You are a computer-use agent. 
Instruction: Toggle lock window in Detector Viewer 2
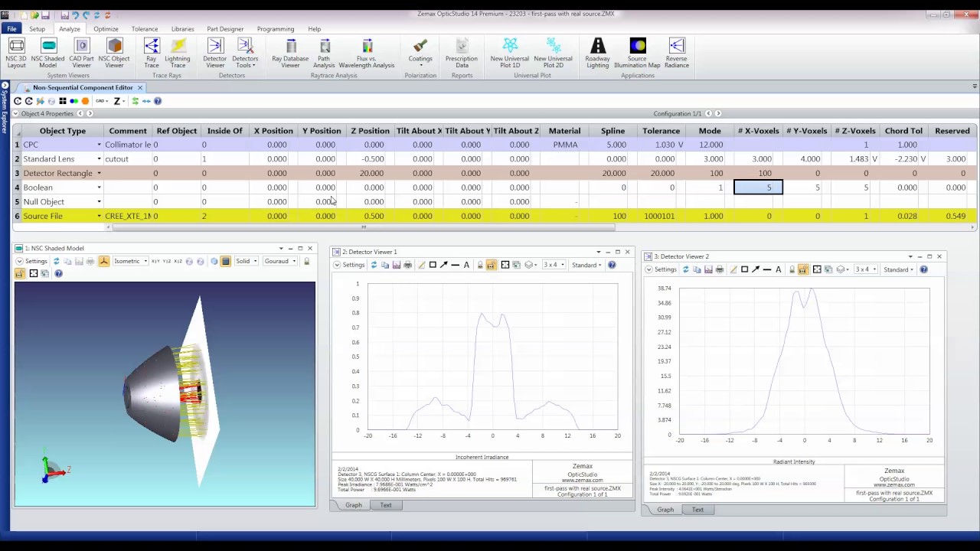(x=792, y=269)
